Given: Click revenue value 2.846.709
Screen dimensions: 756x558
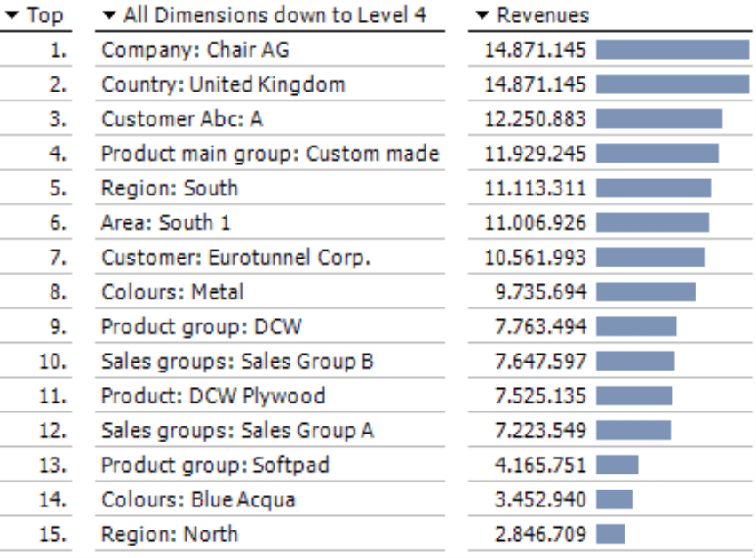Looking at the screenshot, I should click(x=540, y=534).
